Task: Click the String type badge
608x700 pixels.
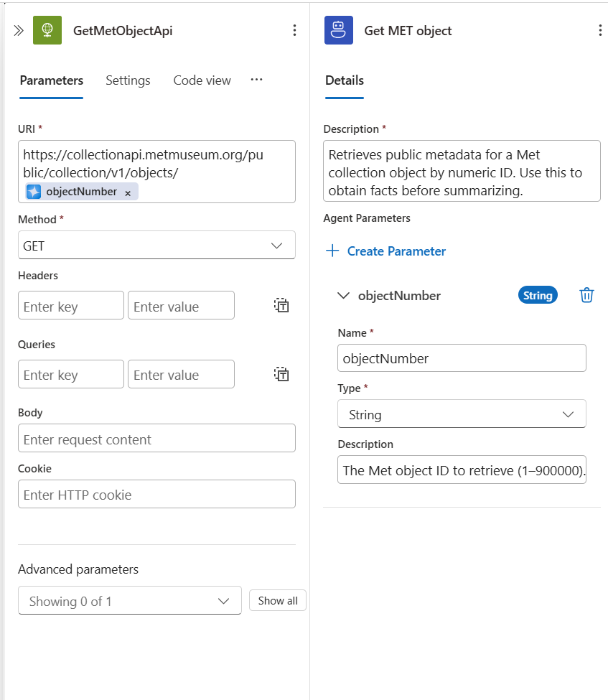Action: pyautogui.click(x=538, y=295)
